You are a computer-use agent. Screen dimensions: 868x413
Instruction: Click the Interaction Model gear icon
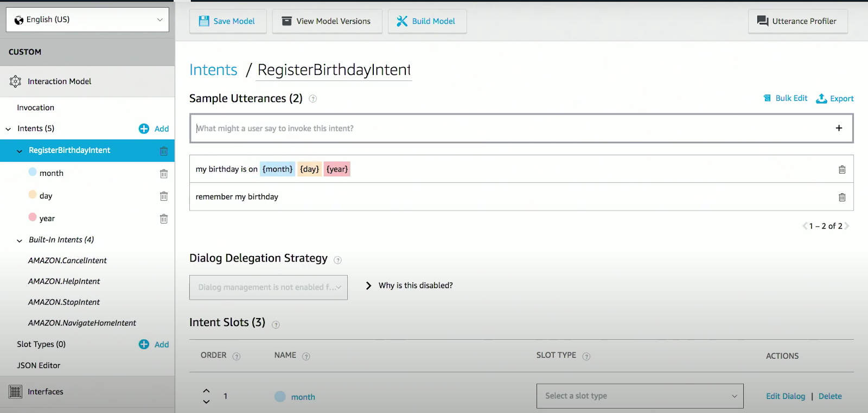[x=16, y=81]
